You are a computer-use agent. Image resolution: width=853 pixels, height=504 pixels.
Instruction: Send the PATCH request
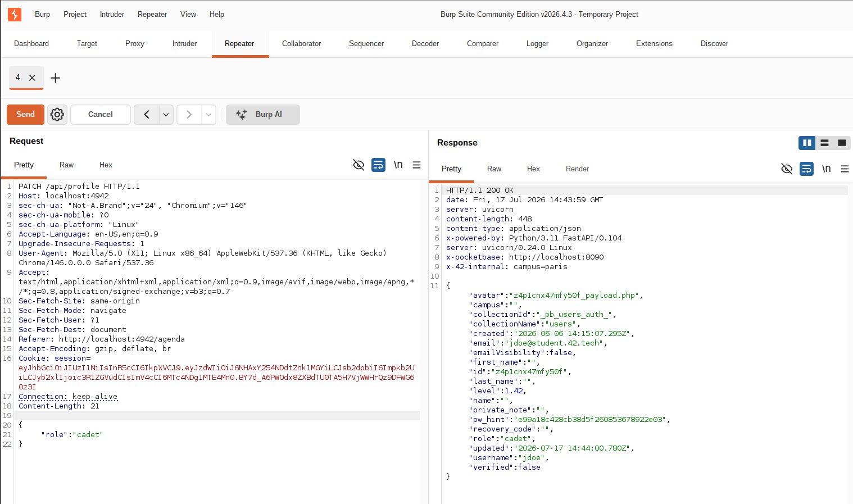click(25, 115)
